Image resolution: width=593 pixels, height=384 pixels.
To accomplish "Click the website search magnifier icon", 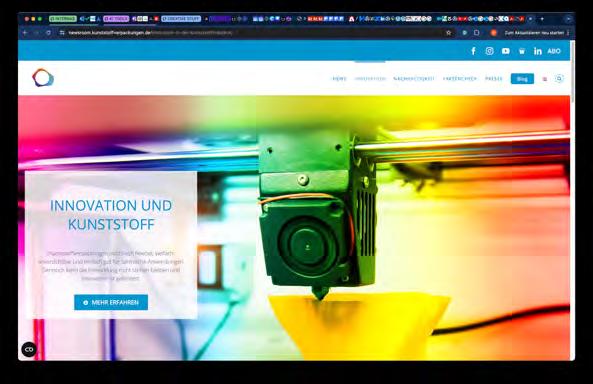I will click(559, 78).
